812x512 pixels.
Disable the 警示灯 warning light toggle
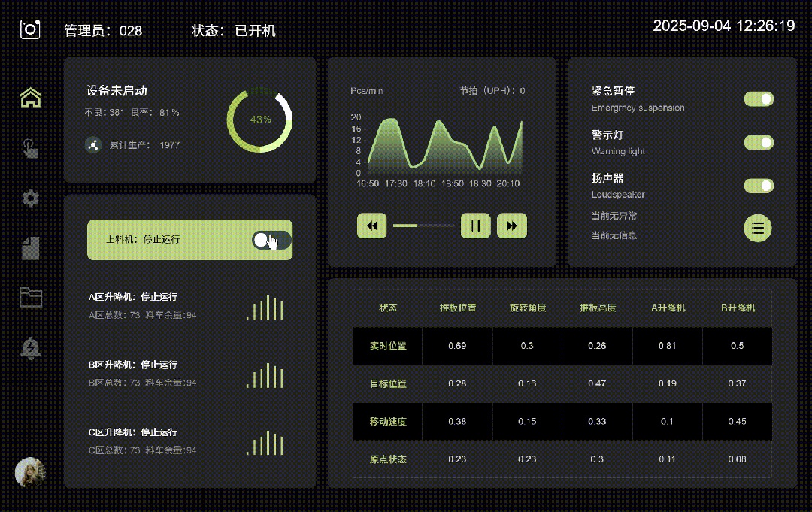[x=759, y=142]
